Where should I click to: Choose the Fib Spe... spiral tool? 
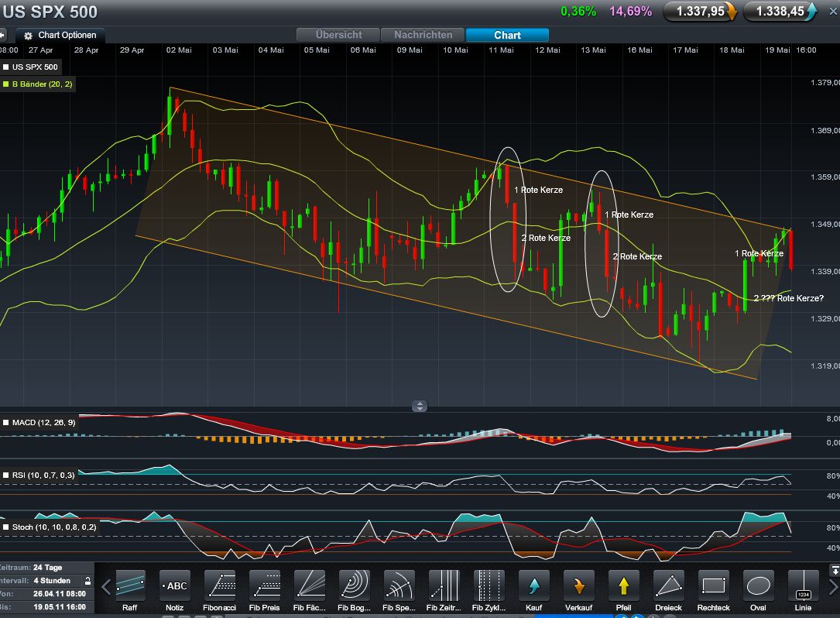pos(399,591)
